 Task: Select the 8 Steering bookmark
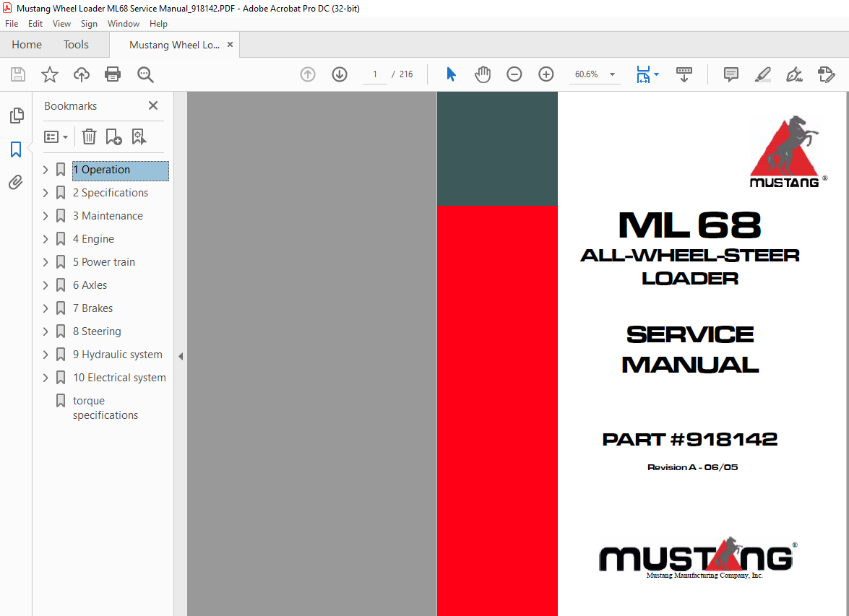(x=97, y=331)
